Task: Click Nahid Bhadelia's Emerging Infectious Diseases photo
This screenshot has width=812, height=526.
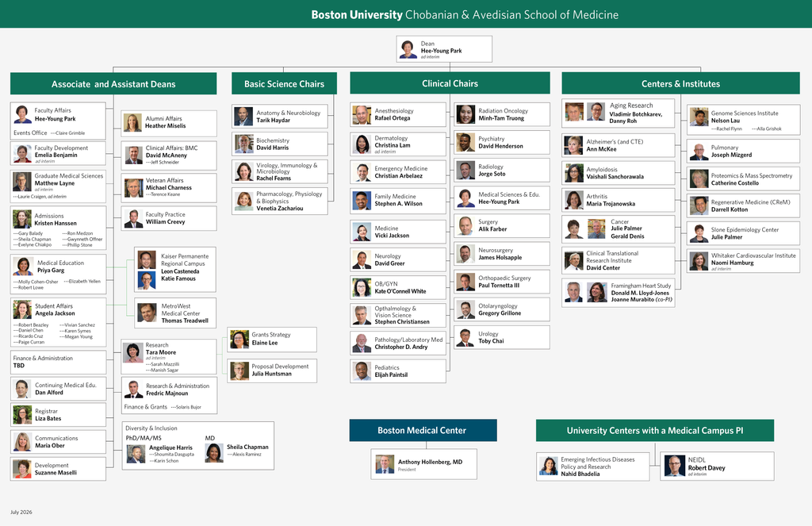Action: (x=549, y=466)
